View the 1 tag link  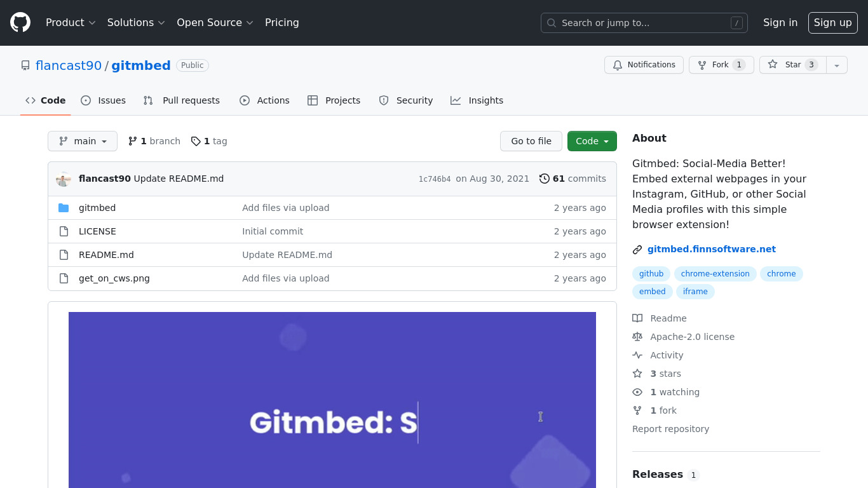point(209,141)
